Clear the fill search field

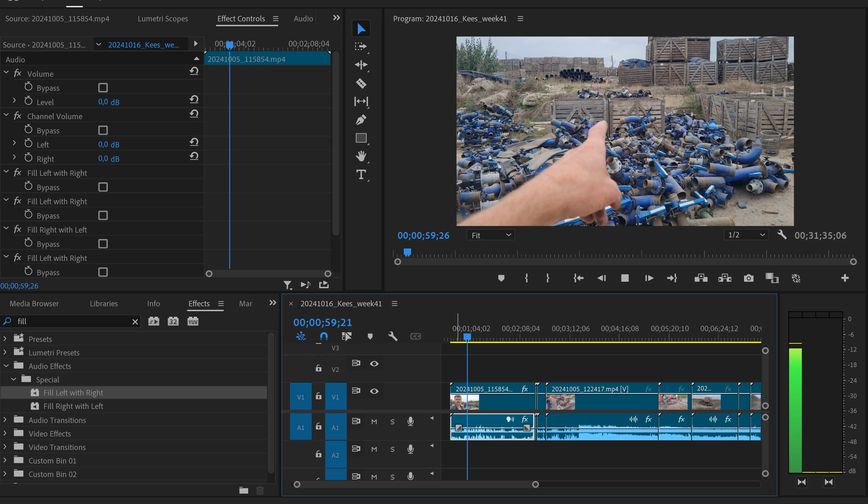(135, 322)
